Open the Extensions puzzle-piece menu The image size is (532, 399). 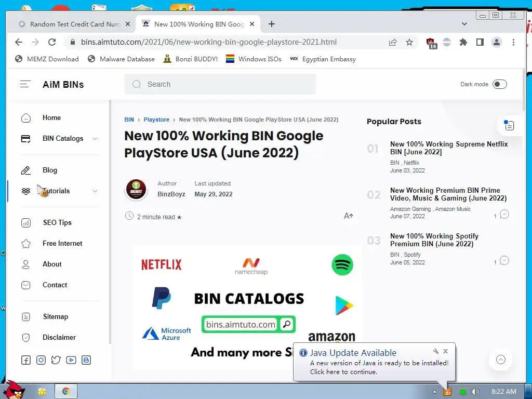[463, 42]
